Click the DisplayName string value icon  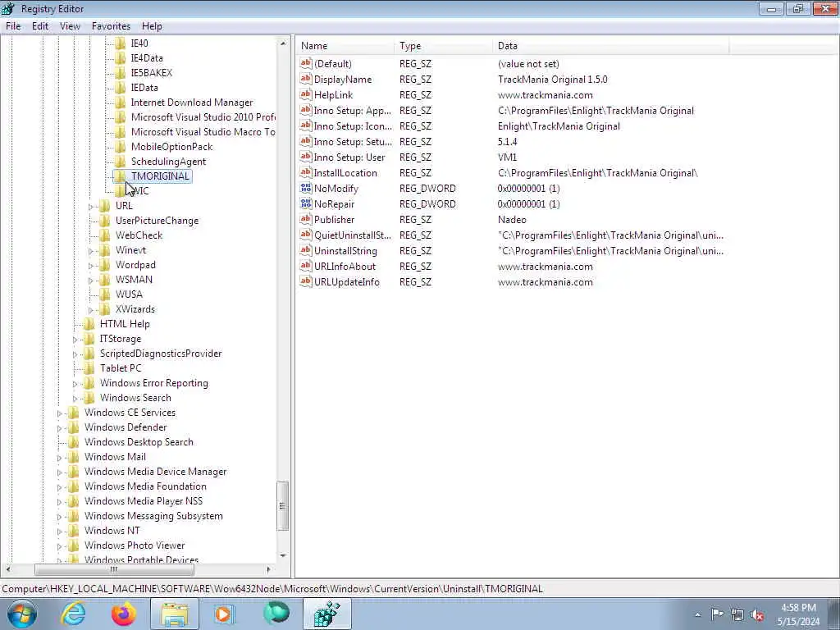coord(306,80)
